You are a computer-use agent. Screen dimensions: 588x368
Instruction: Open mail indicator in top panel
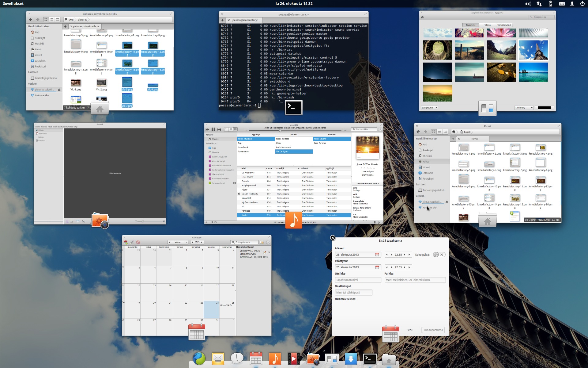562,4
